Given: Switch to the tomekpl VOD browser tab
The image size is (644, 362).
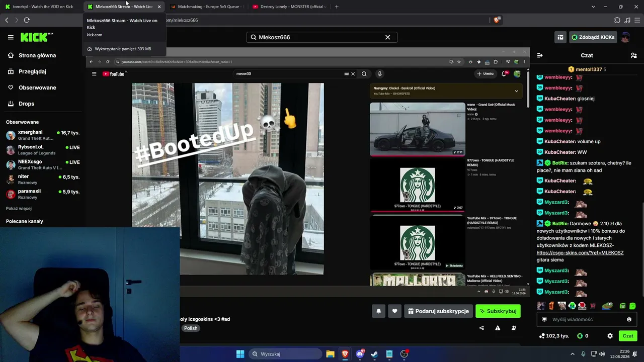Looking at the screenshot, I should coord(41,7).
